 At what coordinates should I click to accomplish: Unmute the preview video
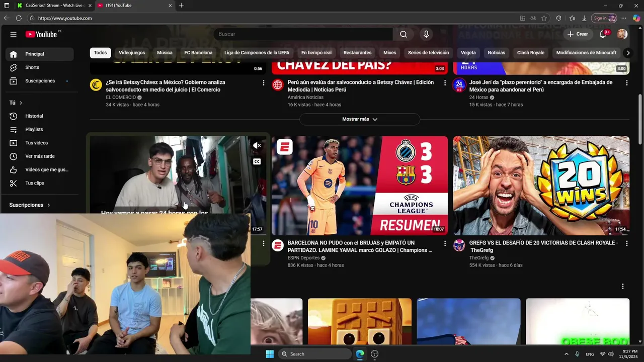click(x=257, y=146)
